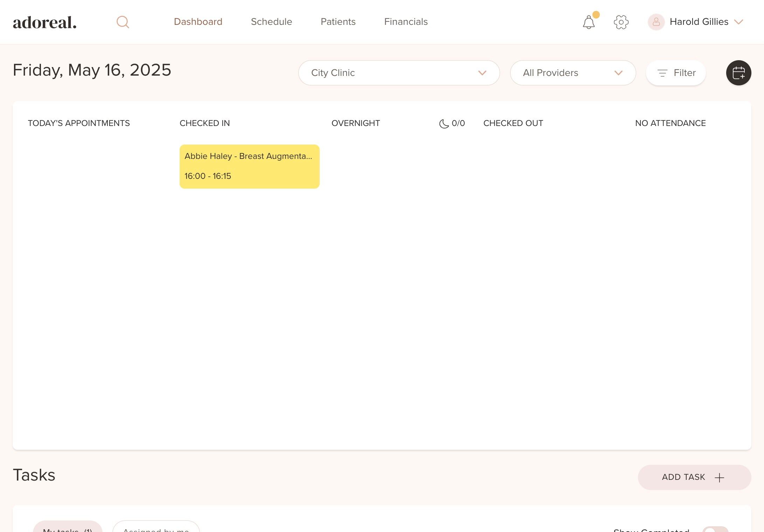
Task: Click the overnight moon icon
Action: coord(444,124)
